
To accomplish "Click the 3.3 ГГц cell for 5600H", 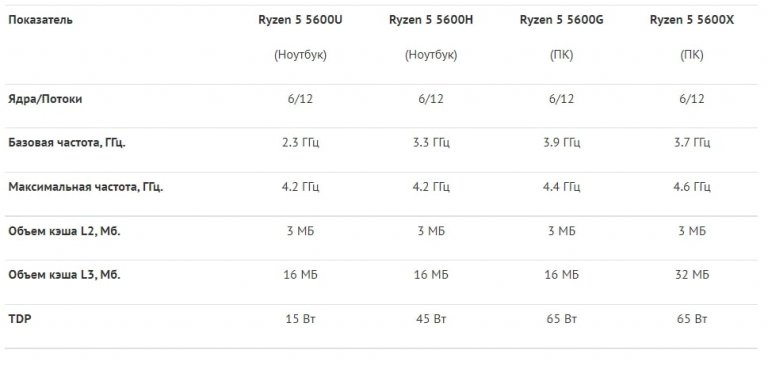I will pos(431,143).
